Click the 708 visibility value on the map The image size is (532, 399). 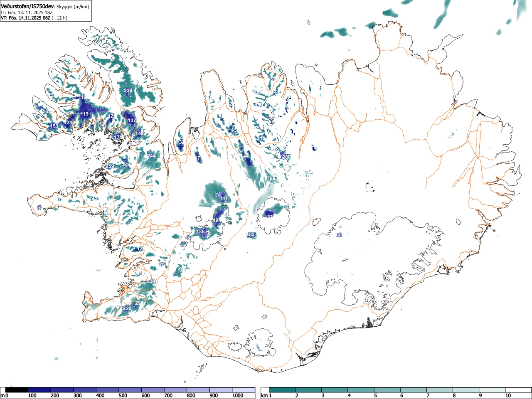pyautogui.click(x=271, y=178)
